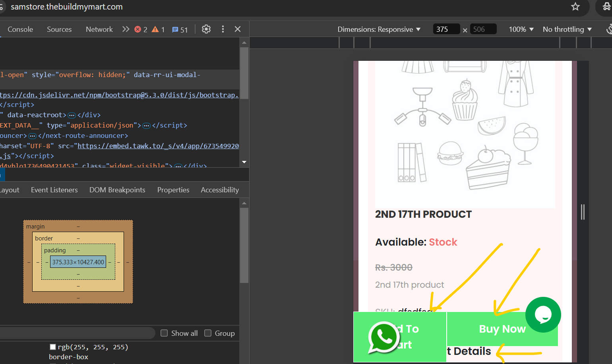Open DevTools three-dot customize menu
This screenshot has width=612, height=364.
[223, 29]
